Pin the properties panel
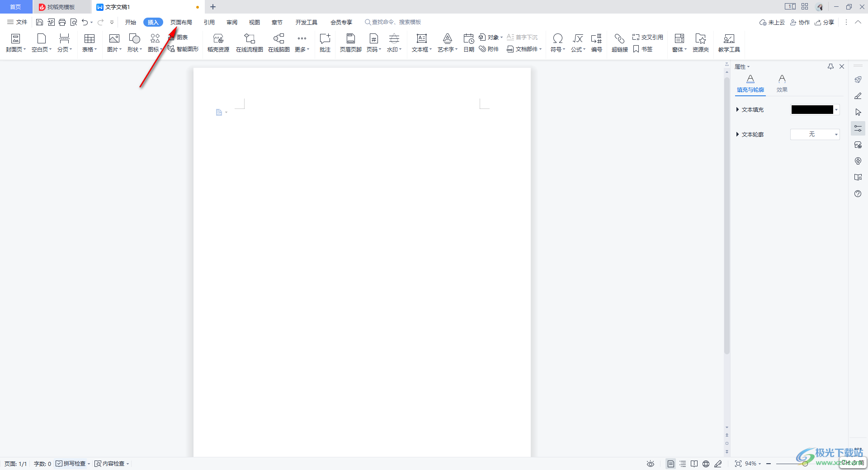Screen dimensions: 868x470 830,66
